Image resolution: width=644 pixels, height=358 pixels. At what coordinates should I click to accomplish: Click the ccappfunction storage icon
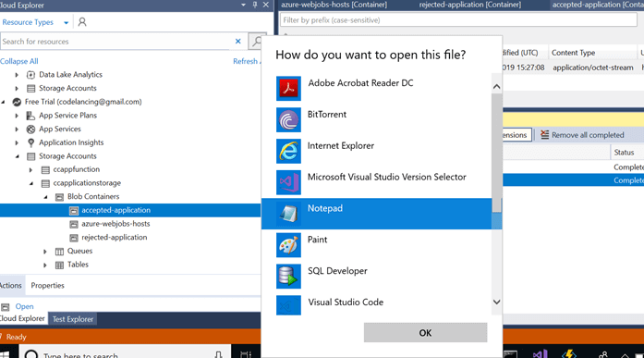[x=45, y=170]
